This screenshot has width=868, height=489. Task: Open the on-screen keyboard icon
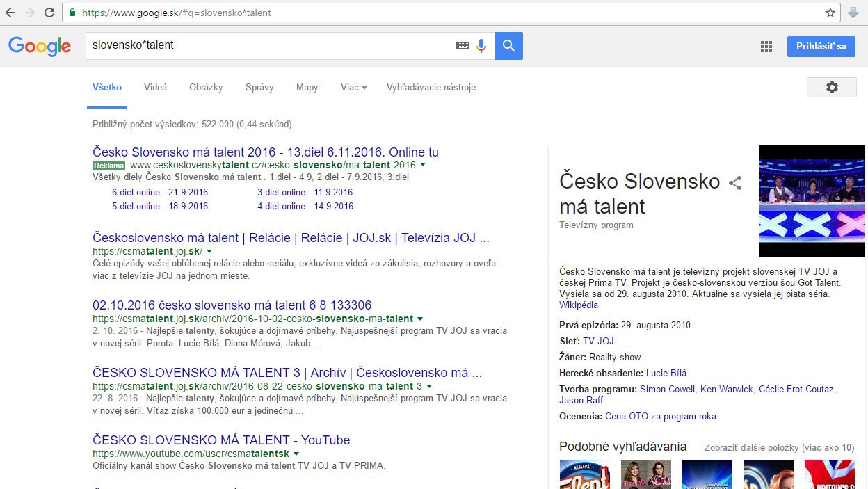(x=463, y=46)
